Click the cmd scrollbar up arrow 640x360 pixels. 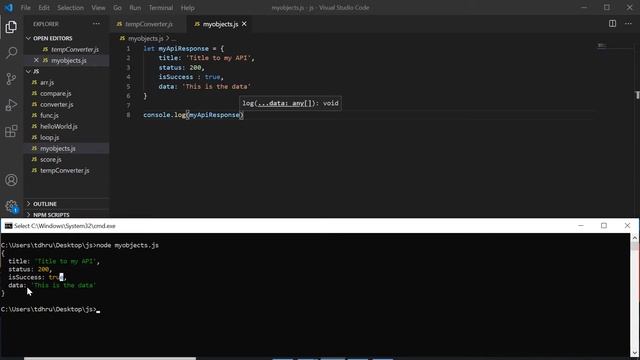(x=635, y=238)
